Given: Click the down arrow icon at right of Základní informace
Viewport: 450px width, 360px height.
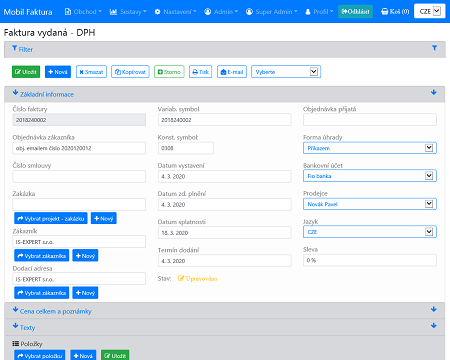Looking at the screenshot, I should coord(434,92).
